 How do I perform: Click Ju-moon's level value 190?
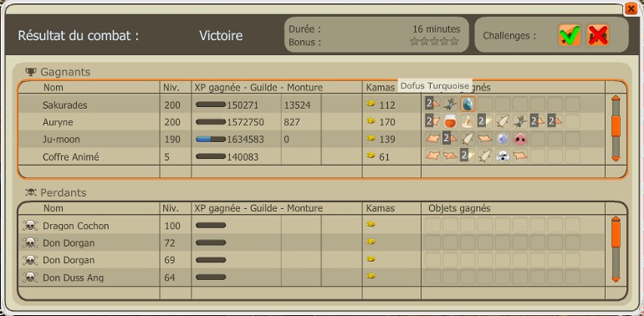pos(172,140)
